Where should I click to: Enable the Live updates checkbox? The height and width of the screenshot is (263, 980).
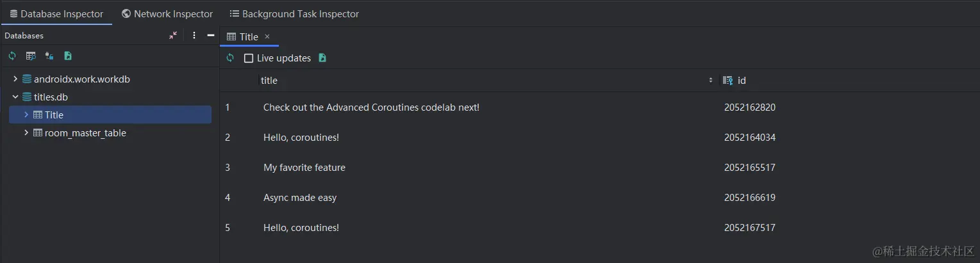249,58
